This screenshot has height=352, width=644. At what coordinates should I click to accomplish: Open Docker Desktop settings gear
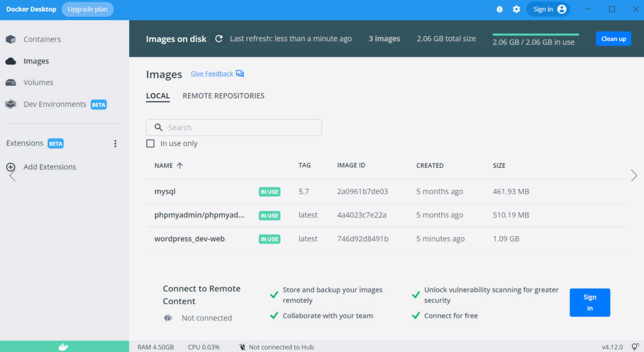tap(516, 9)
